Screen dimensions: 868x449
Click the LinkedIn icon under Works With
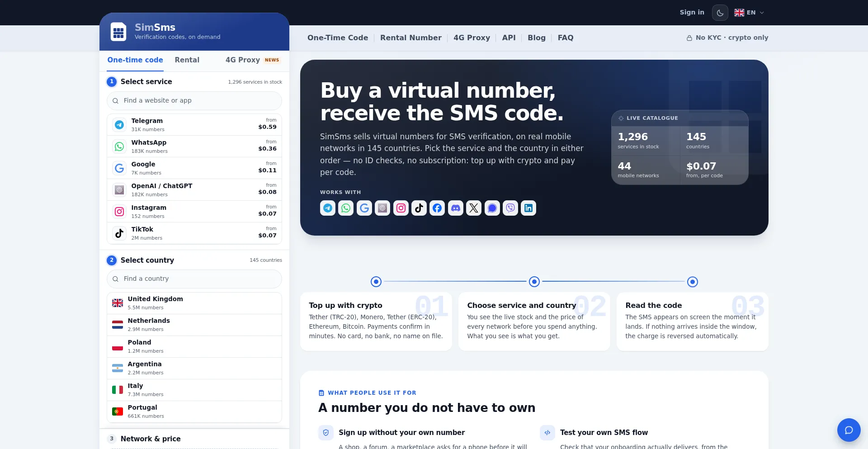tap(528, 208)
